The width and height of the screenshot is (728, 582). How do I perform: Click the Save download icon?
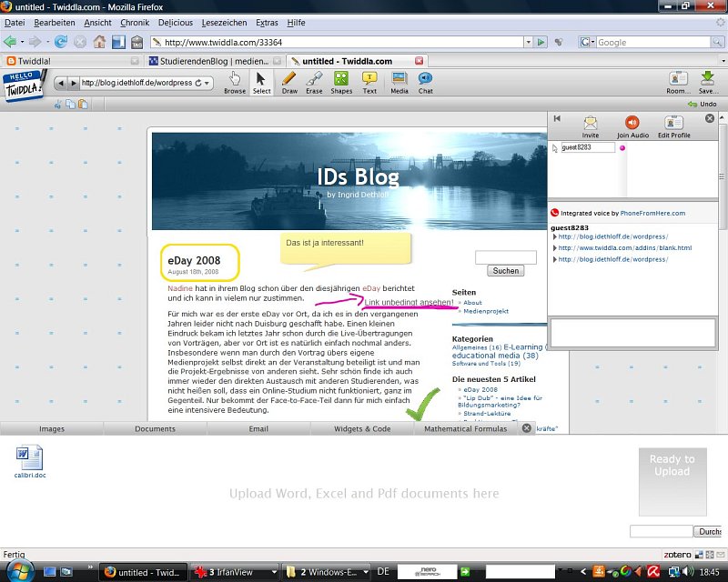pyautogui.click(x=708, y=83)
